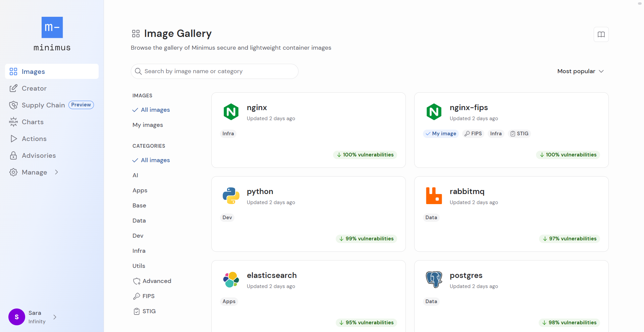The height and width of the screenshot is (332, 644).
Task: Click the rabbitmq logo icon
Action: tap(434, 196)
